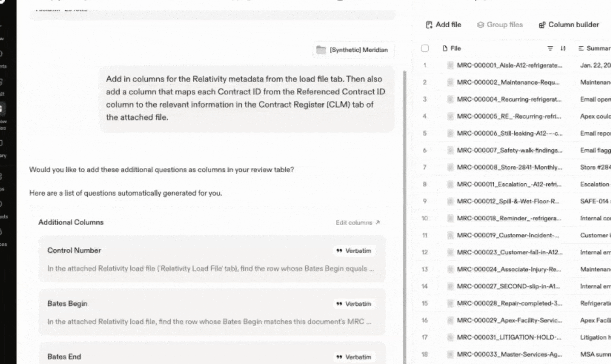Click summary cell starting 'Store #284'

595,167
